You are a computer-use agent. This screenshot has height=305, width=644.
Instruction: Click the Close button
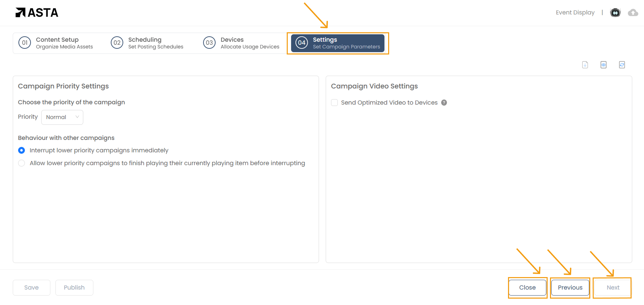(527, 288)
